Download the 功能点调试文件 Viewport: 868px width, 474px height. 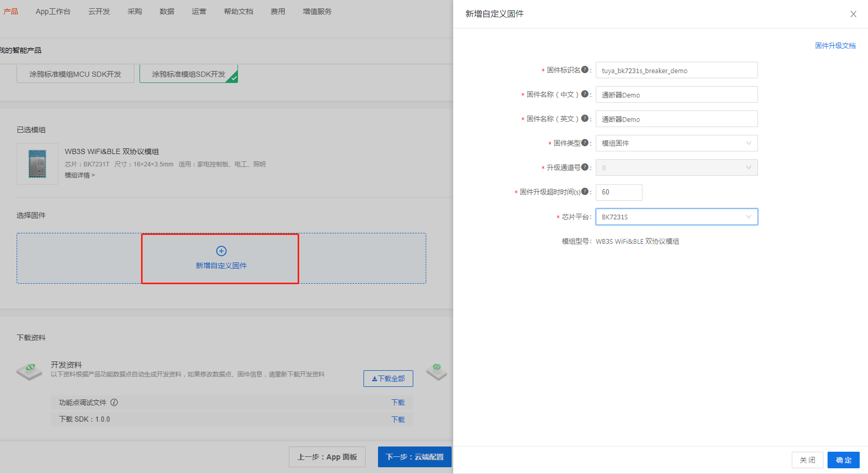click(x=398, y=402)
